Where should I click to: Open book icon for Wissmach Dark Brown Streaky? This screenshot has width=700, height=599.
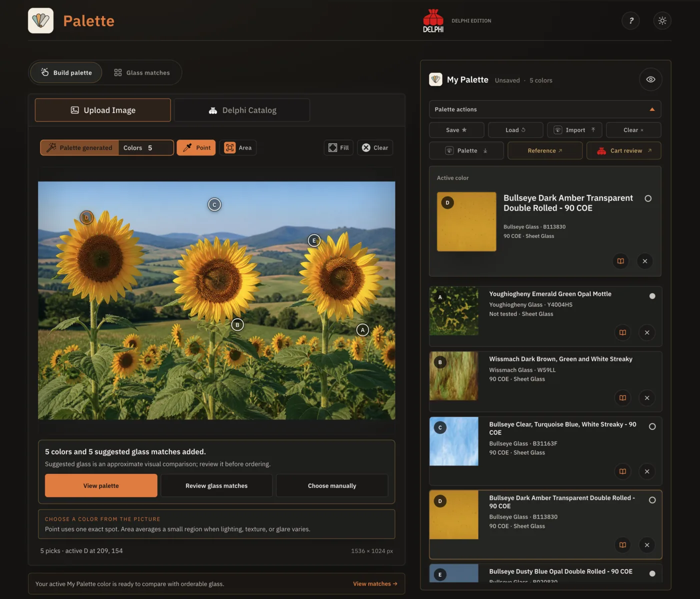[x=622, y=398]
